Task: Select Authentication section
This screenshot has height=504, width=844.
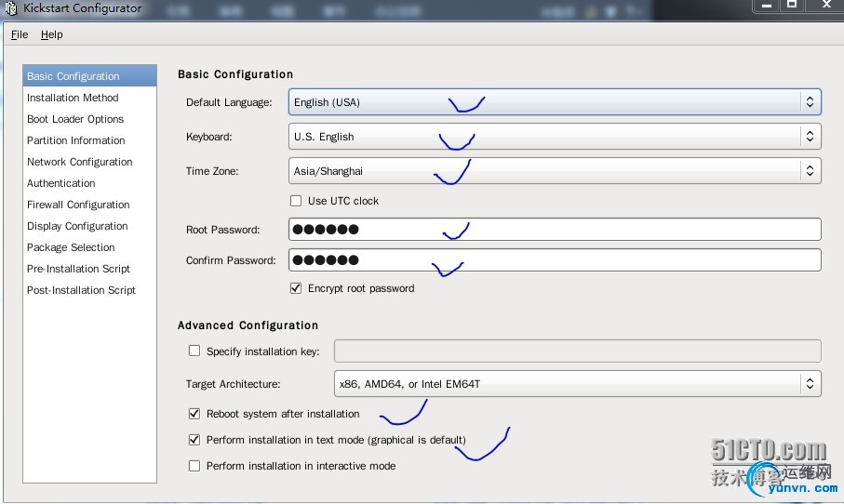Action: pos(90,183)
